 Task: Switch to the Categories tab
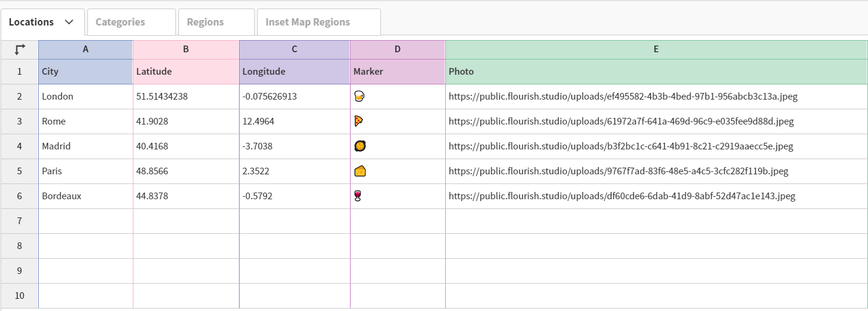(x=132, y=22)
